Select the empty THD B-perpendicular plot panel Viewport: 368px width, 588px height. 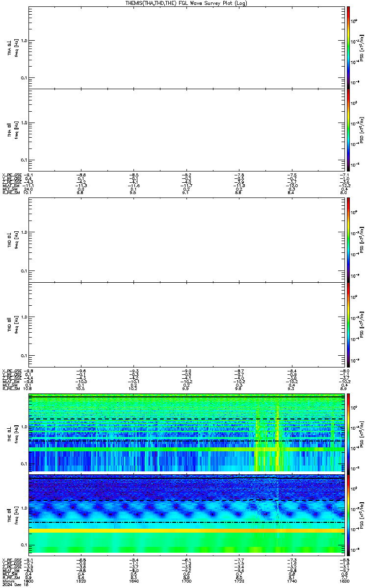pos(186,240)
